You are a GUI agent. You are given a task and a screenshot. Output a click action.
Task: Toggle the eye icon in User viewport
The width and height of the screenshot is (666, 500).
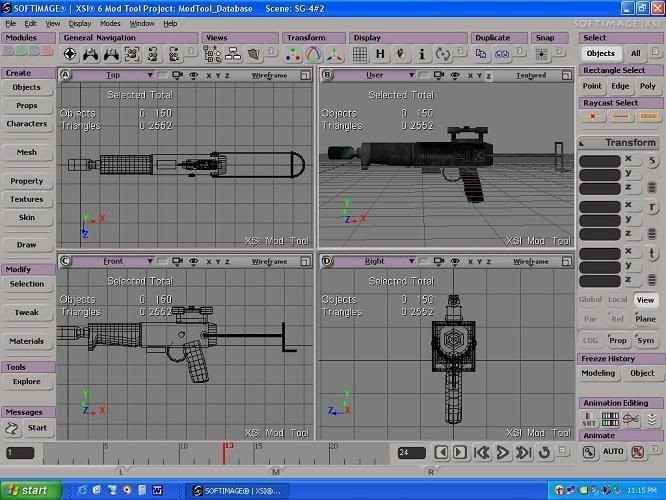[x=455, y=75]
